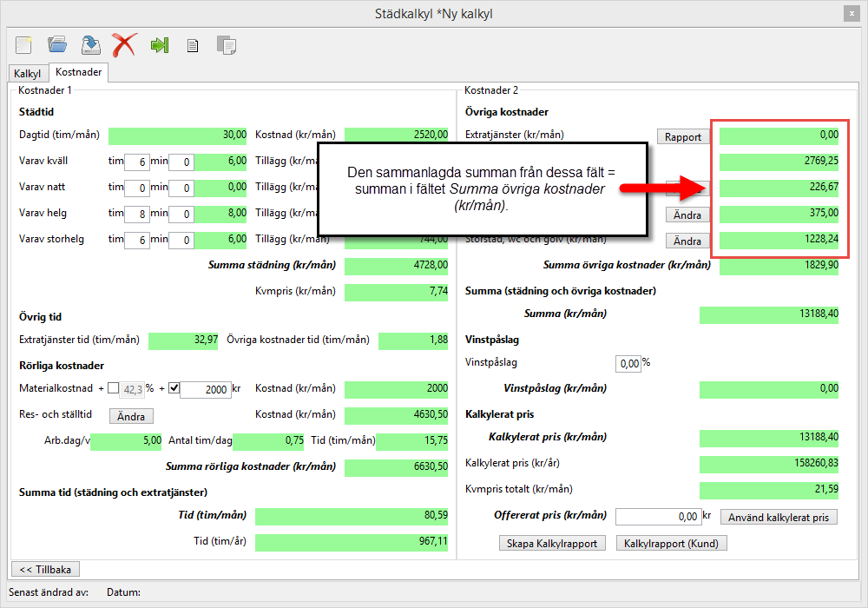Click Ändra for Storstäd, wc och golv
The width and height of the screenshot is (868, 608).
coord(687,241)
